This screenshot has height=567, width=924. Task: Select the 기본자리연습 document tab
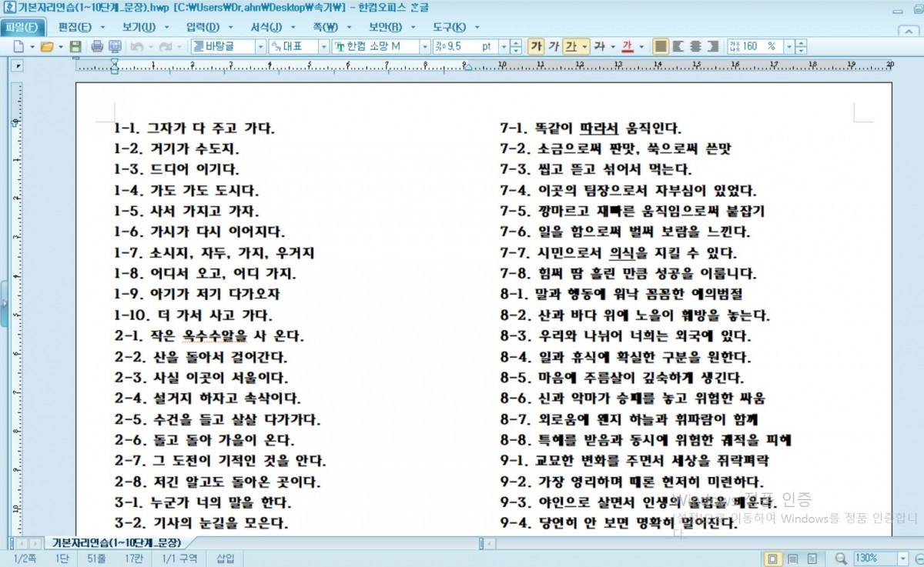pyautogui.click(x=114, y=543)
